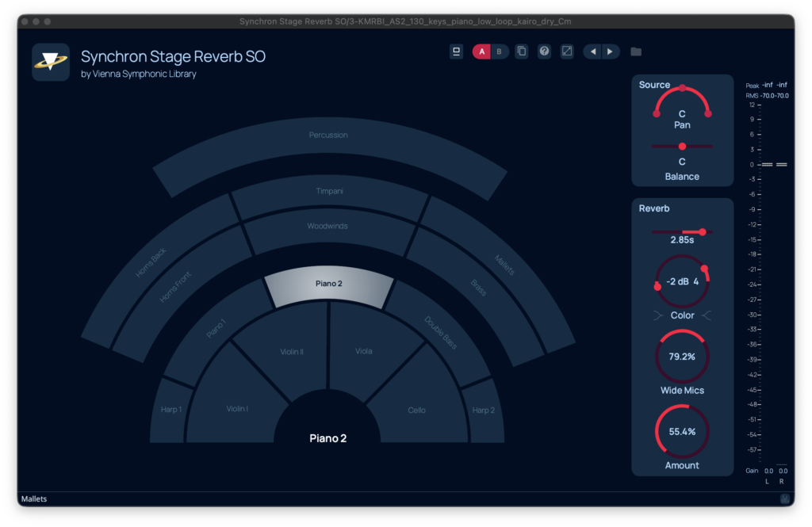Select the Double Bass stage position

point(440,334)
